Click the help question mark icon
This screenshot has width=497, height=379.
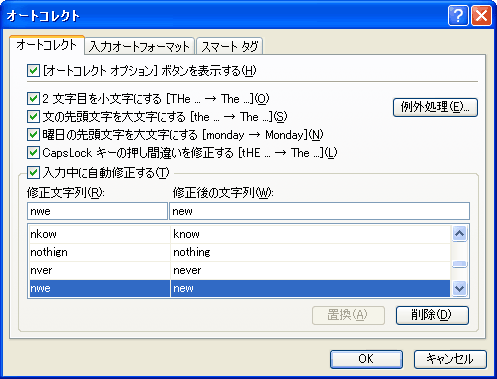(458, 15)
